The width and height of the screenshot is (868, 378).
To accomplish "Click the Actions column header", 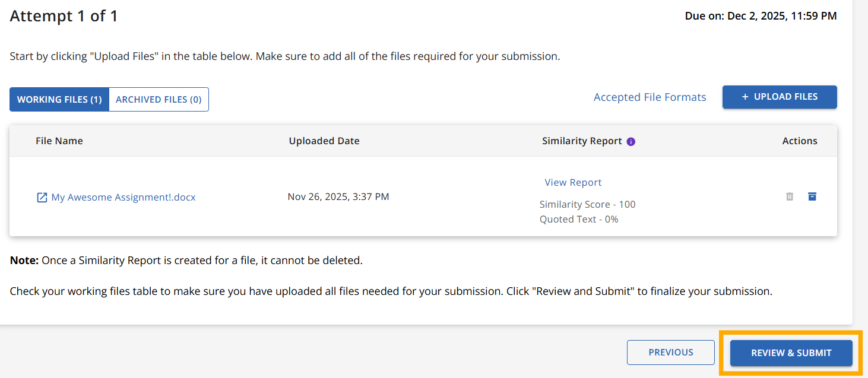I will 799,141.
